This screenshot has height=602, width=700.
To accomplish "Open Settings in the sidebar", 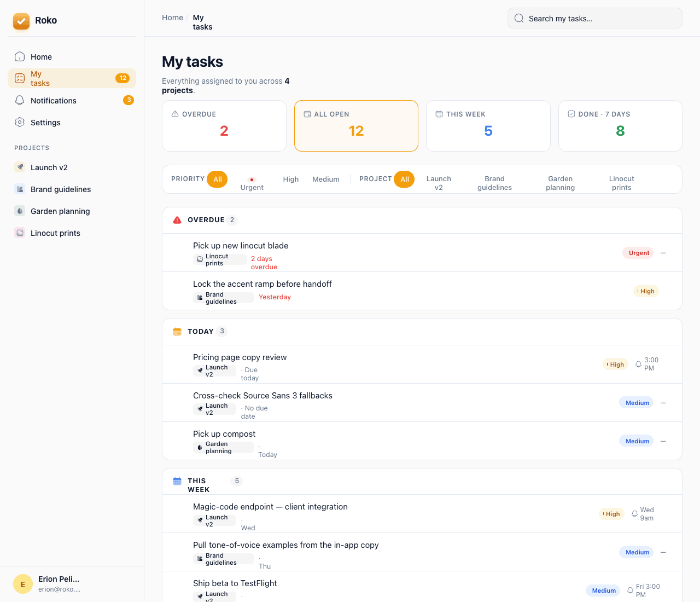I will point(72,122).
